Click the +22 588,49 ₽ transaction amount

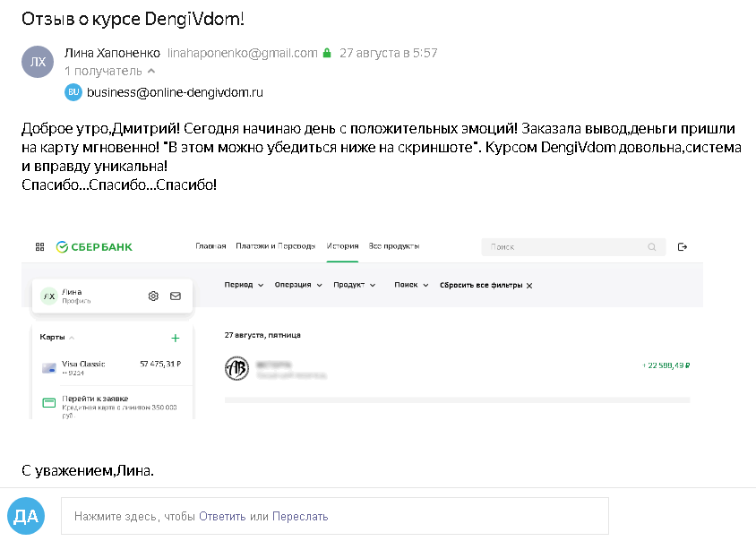coord(666,365)
